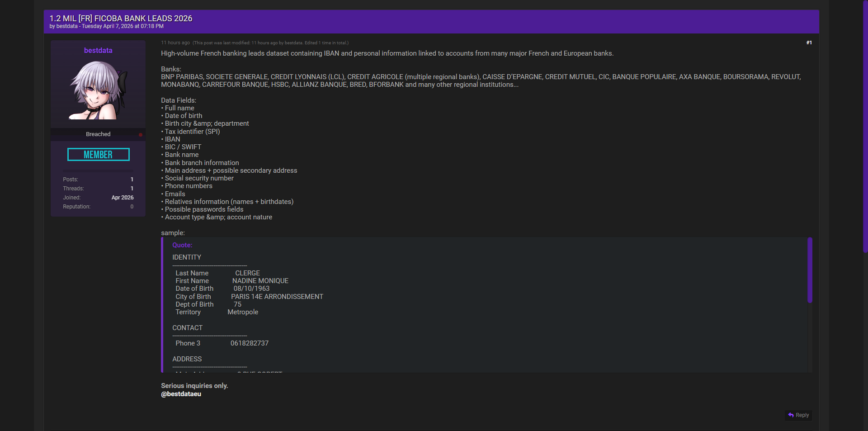Click the red offline status dot

click(141, 134)
